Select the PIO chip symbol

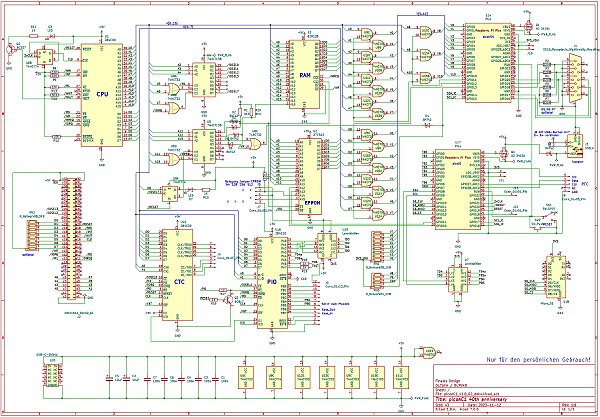coord(272,283)
